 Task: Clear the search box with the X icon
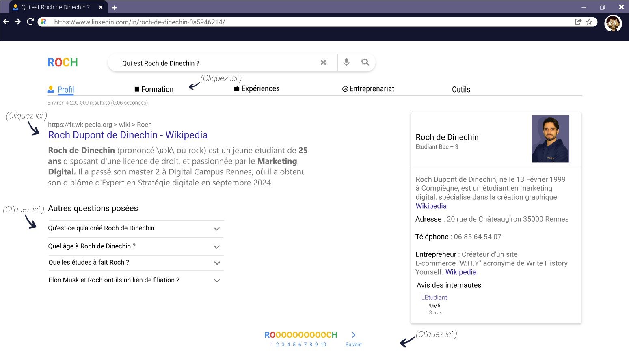pos(323,62)
